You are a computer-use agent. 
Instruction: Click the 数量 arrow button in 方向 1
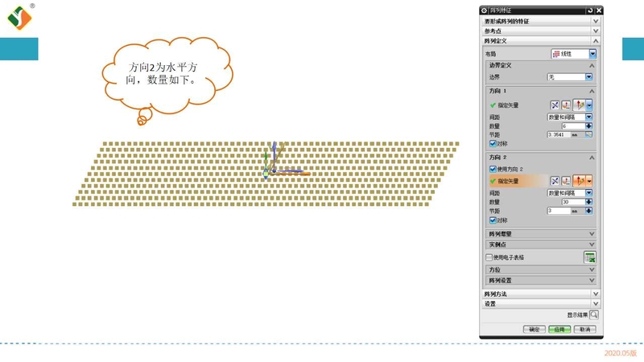point(588,126)
